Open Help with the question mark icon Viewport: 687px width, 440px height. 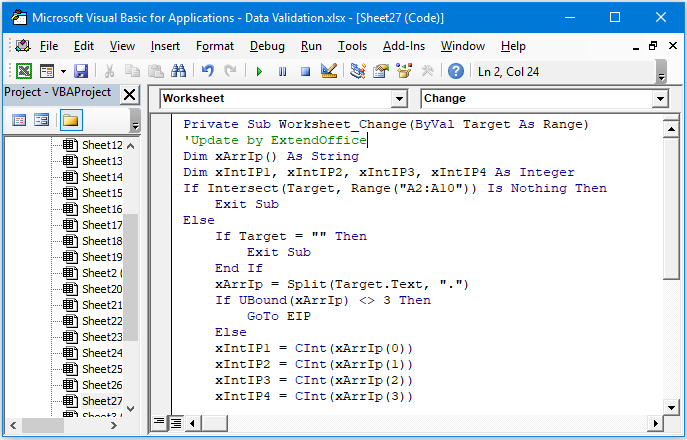456,71
